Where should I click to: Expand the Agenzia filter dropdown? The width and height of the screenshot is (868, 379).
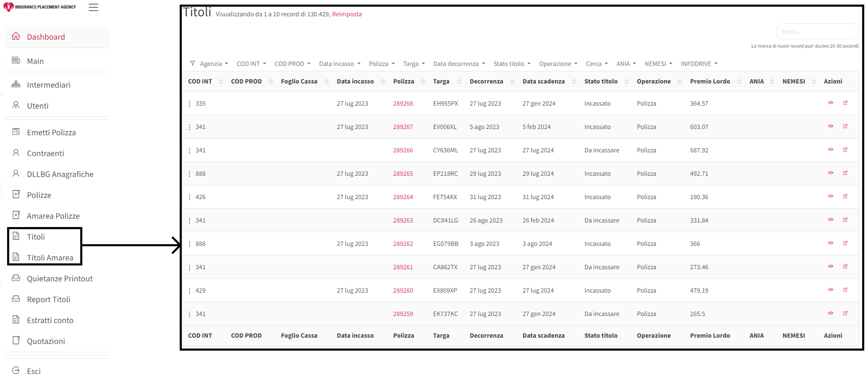click(214, 64)
